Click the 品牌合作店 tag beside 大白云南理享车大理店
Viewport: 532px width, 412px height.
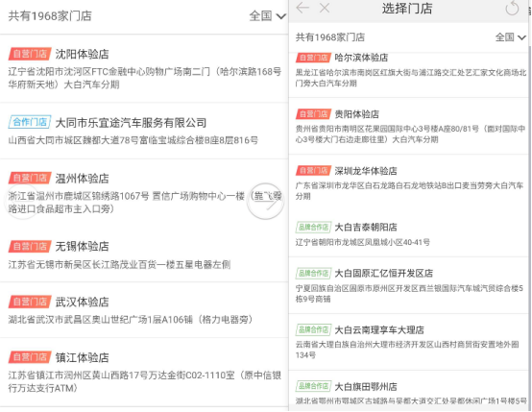[x=313, y=329]
